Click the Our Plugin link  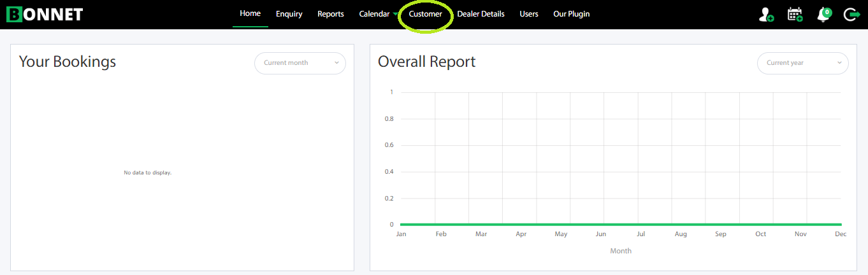coord(571,14)
